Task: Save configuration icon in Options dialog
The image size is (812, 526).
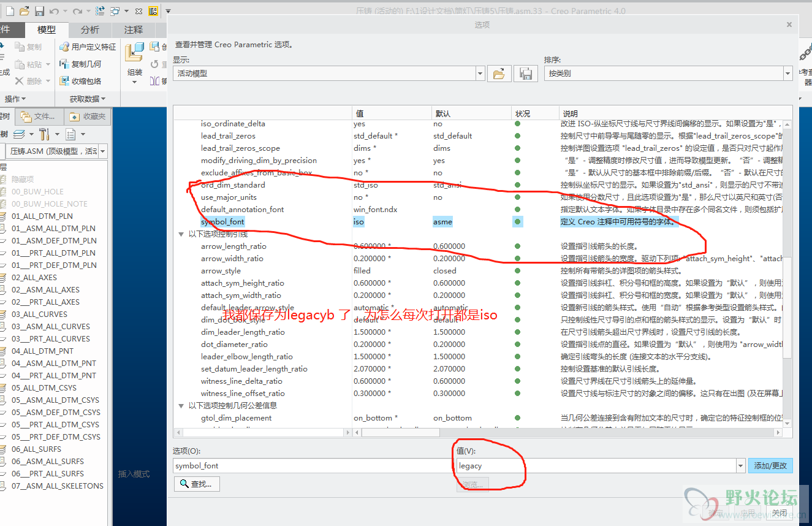Action: (525, 74)
